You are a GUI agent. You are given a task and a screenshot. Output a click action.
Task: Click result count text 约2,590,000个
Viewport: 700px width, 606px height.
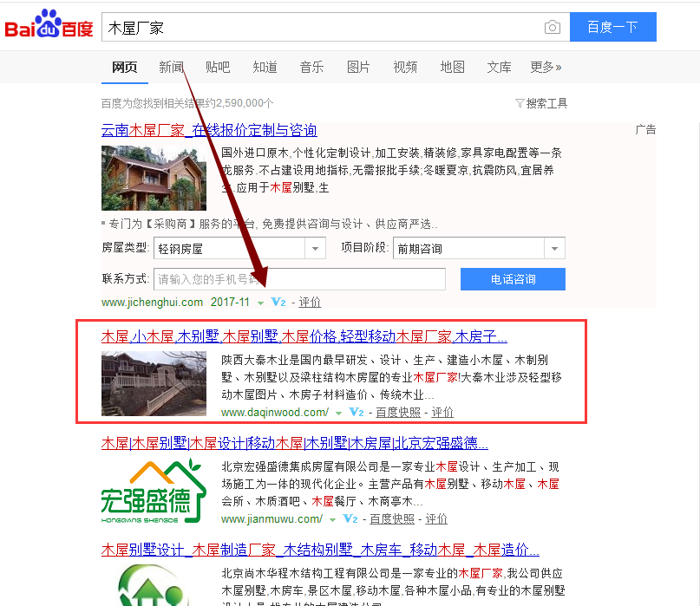pos(239,103)
